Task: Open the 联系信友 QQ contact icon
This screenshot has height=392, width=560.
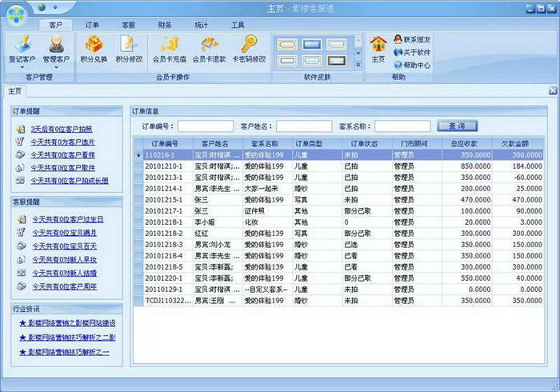Action: [x=398, y=39]
